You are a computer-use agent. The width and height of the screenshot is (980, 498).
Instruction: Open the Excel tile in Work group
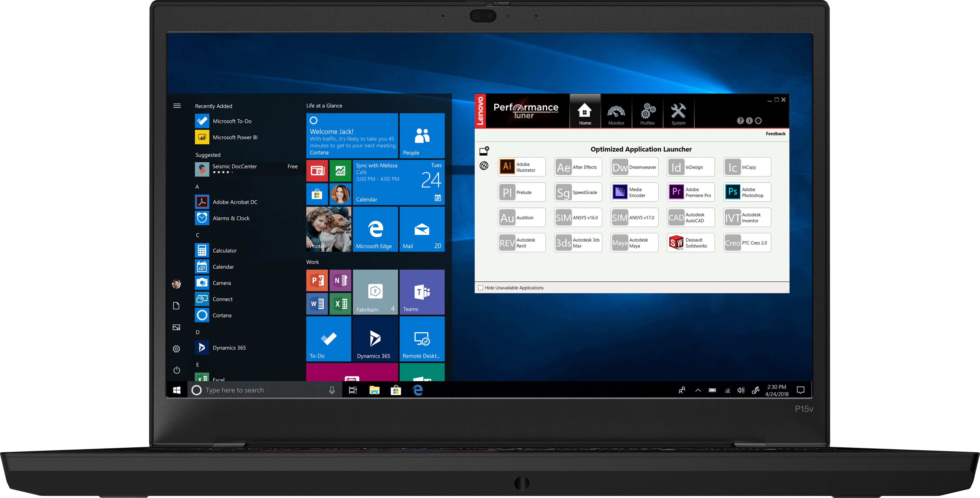coord(340,304)
